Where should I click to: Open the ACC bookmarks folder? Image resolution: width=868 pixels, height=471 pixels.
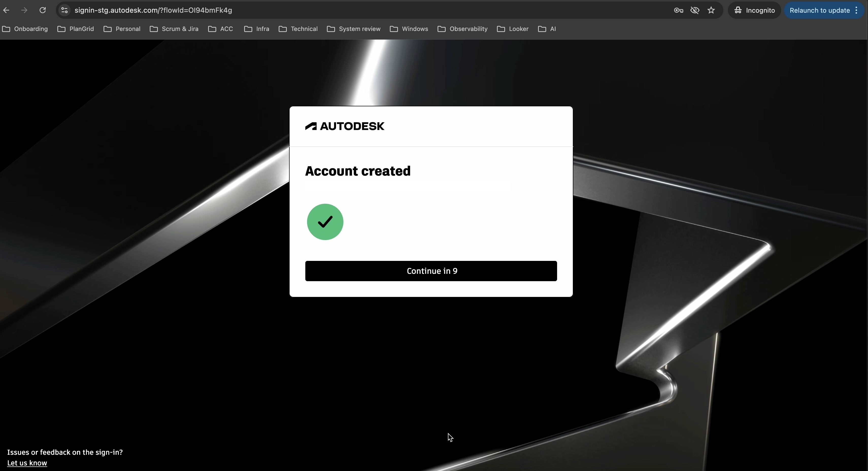click(x=221, y=29)
